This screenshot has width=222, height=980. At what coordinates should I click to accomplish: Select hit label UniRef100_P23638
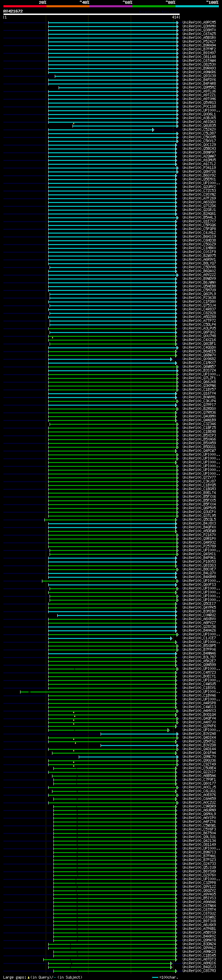tap(199, 298)
